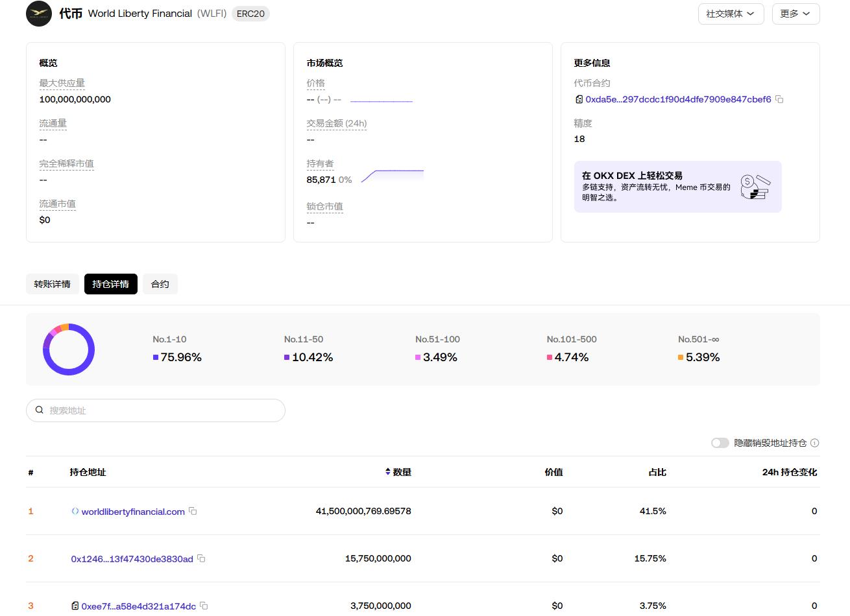Screen dimensions: 850x616
Task: Click the 占比 column header
Action: tap(657, 472)
